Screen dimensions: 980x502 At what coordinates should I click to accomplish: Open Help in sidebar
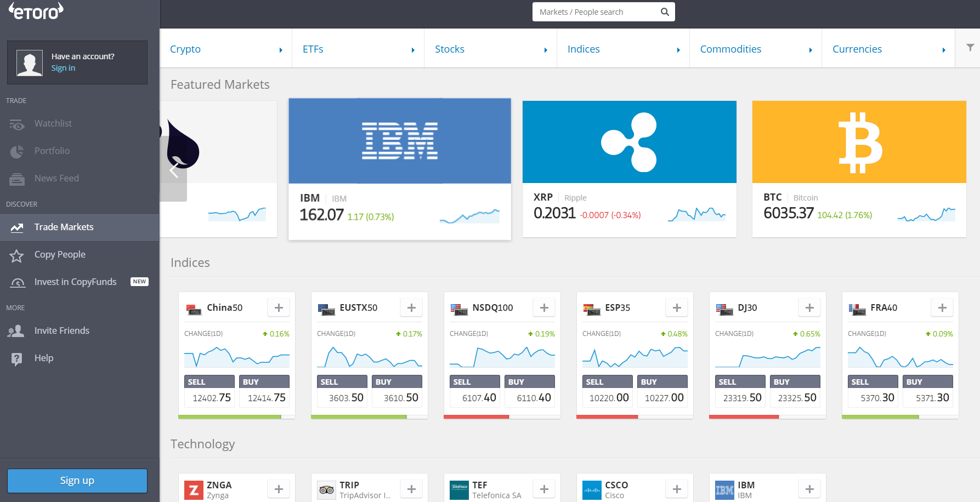pos(80,358)
